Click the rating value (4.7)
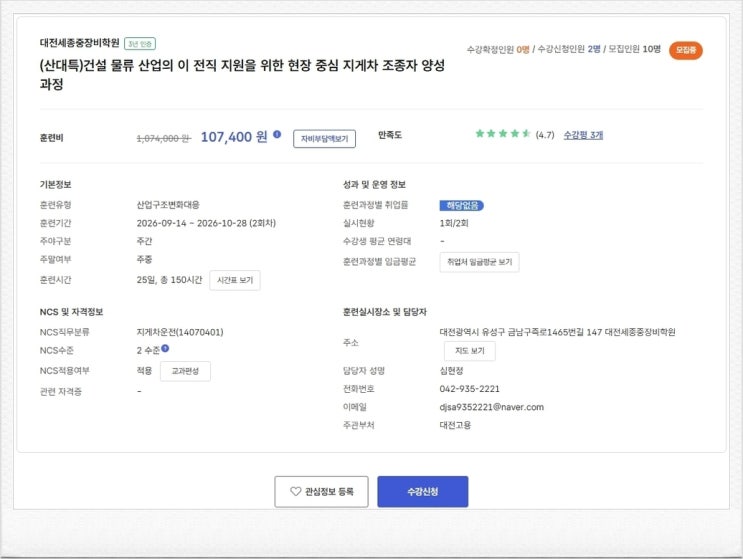 (545, 135)
